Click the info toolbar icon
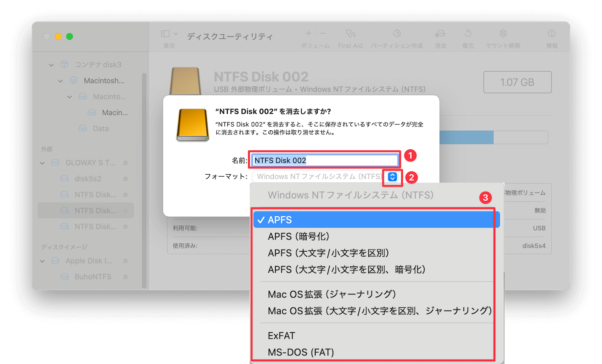This screenshot has height=364, width=602. point(551,33)
